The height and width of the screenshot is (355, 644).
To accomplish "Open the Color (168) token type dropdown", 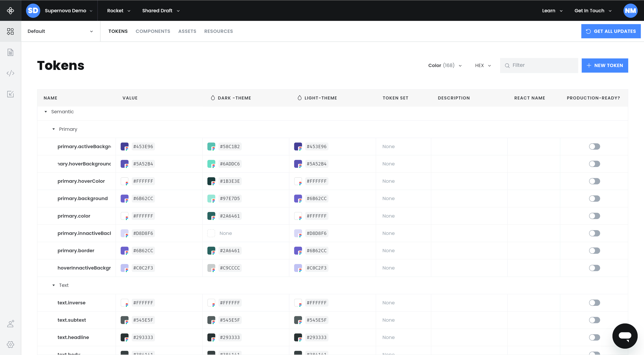I will 445,65.
